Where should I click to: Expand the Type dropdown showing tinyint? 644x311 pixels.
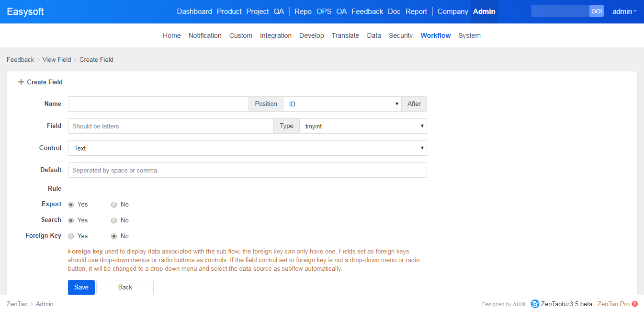click(362, 126)
